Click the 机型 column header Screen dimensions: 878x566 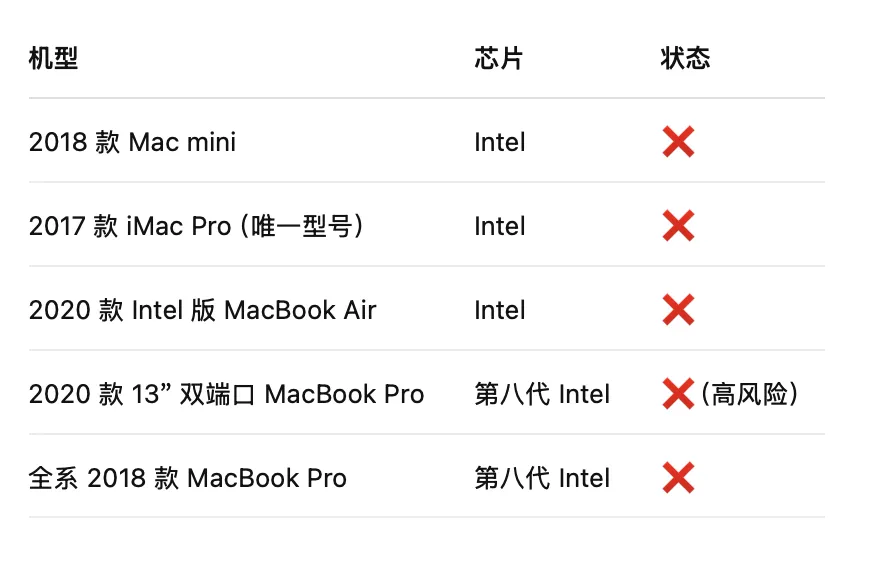[x=54, y=58]
